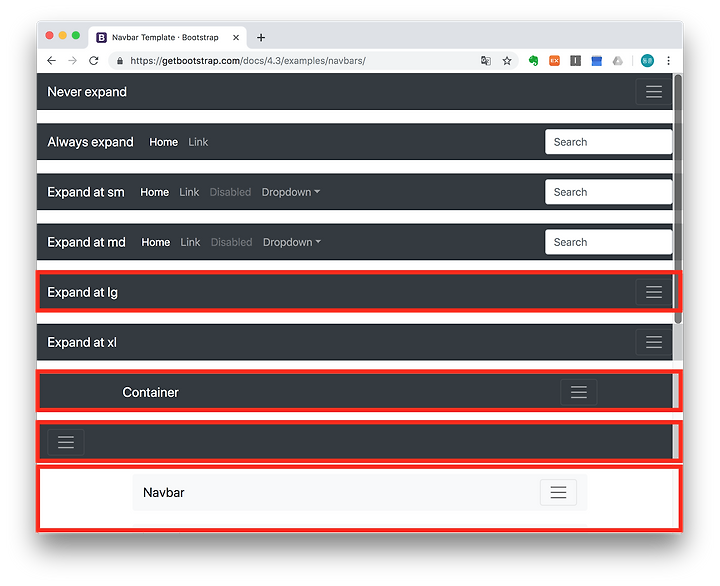Click Search field in Always expand navbar
Screen dimensions: 720x586
pos(608,142)
